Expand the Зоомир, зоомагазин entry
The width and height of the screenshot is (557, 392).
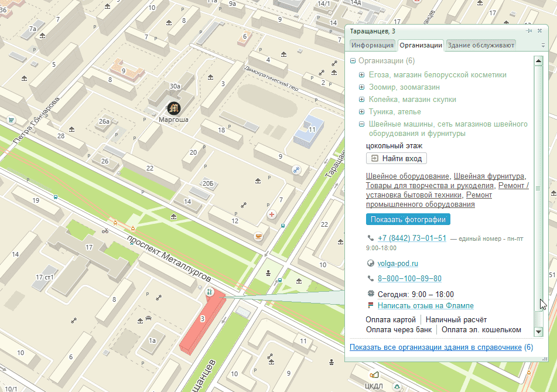click(x=362, y=87)
